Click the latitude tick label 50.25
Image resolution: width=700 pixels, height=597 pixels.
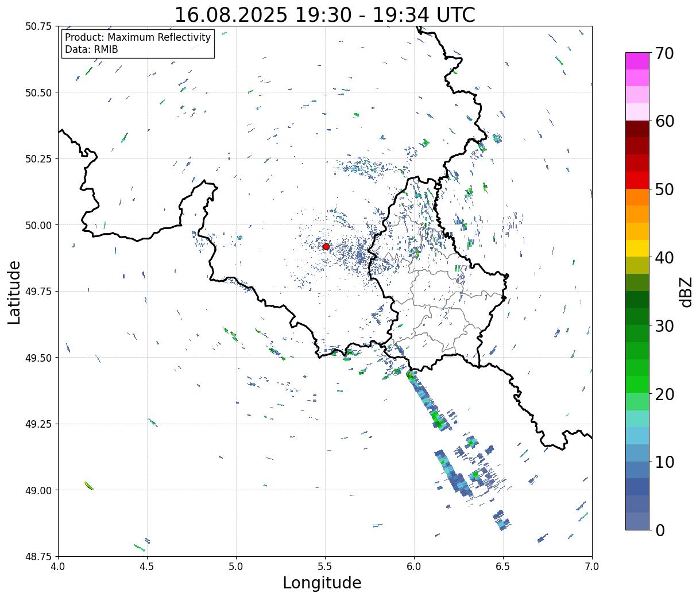point(38,159)
